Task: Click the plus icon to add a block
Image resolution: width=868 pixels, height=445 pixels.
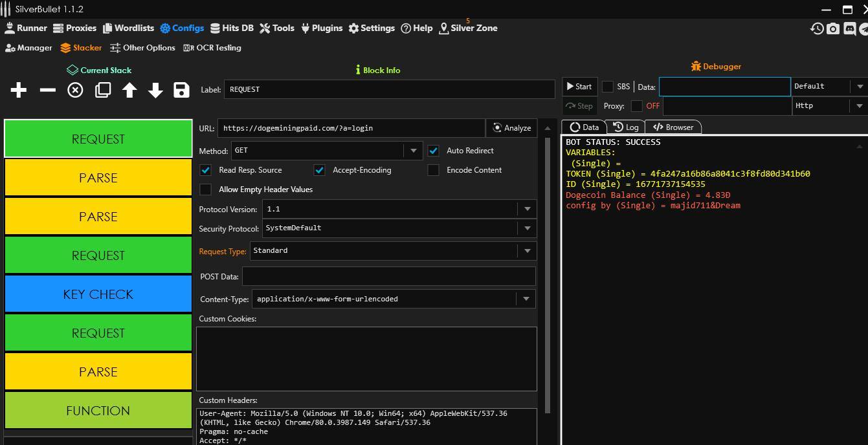Action: click(x=19, y=90)
